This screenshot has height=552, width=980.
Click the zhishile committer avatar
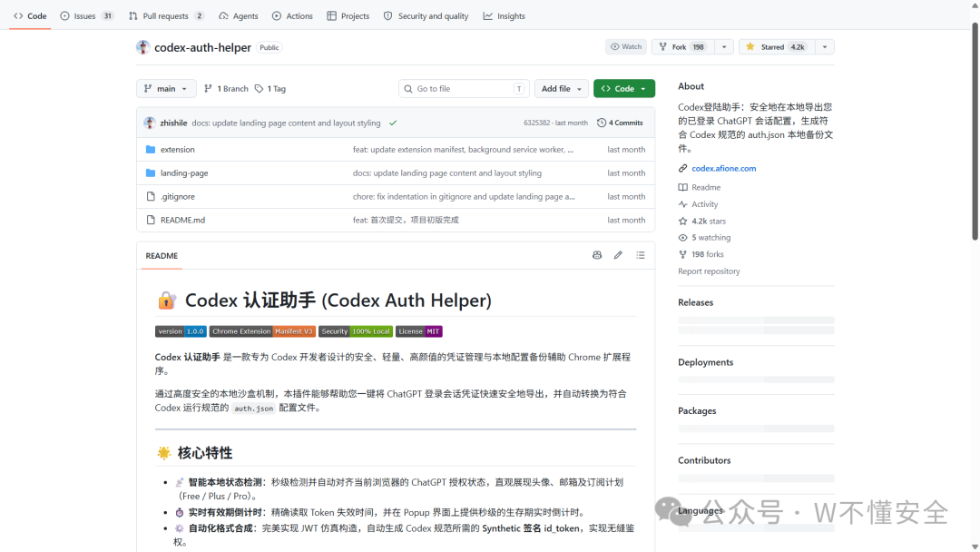pos(150,123)
